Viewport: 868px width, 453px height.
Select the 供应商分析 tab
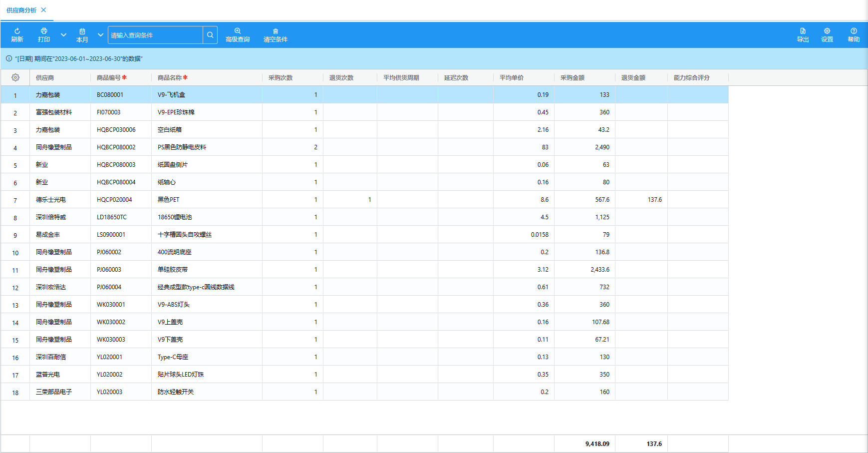[21, 10]
